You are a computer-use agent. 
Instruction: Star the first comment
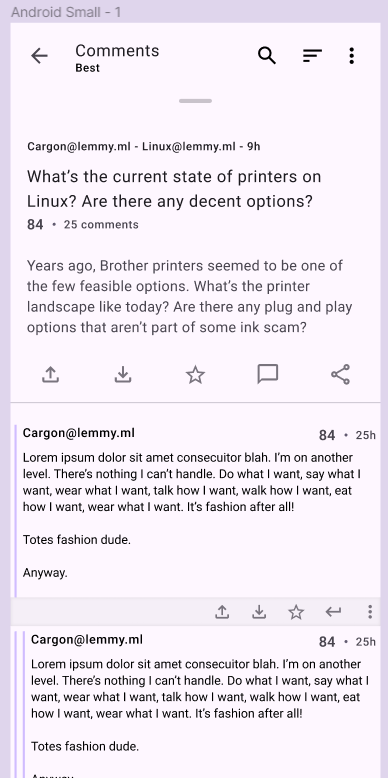tap(296, 612)
